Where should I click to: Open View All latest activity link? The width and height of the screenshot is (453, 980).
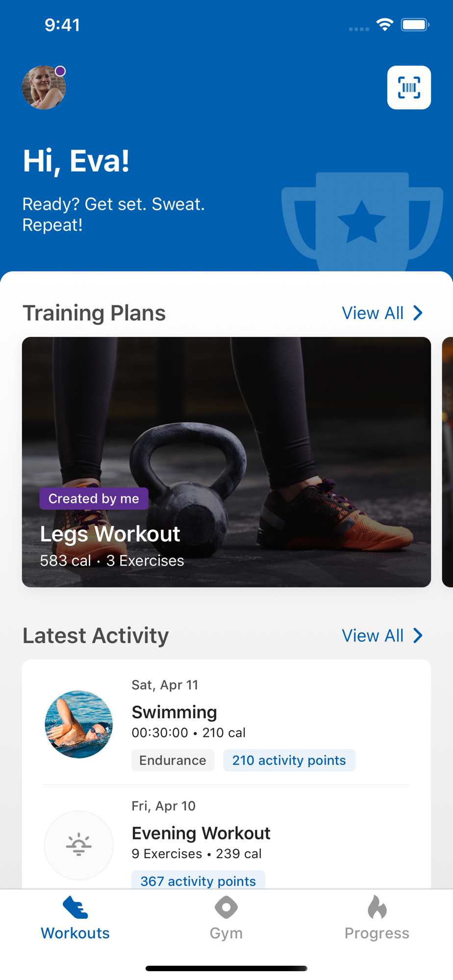click(x=373, y=636)
